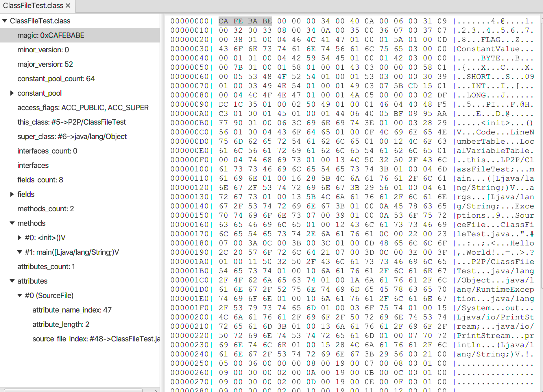
Task: Collapse the #0 (SourceFile) attribute
Action: (20, 295)
